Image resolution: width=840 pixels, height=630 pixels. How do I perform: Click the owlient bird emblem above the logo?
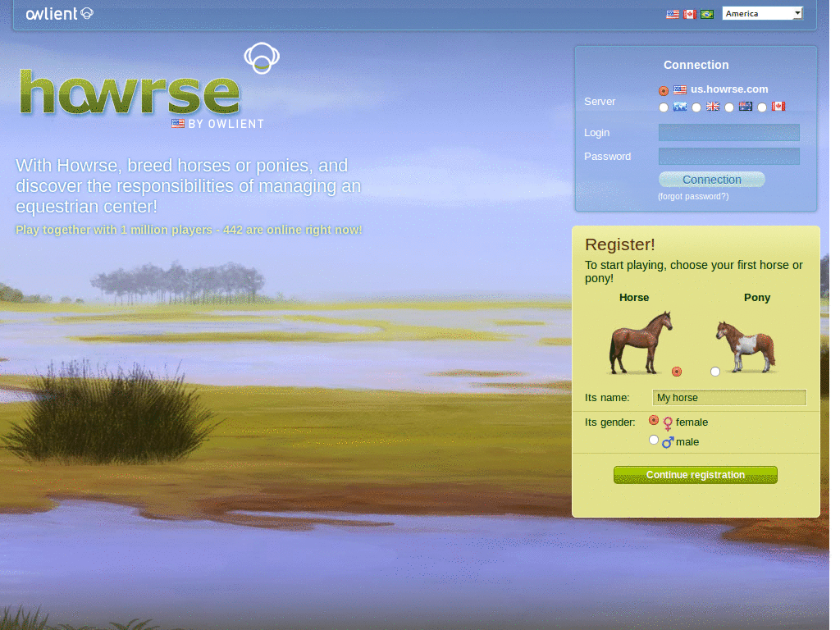262,57
